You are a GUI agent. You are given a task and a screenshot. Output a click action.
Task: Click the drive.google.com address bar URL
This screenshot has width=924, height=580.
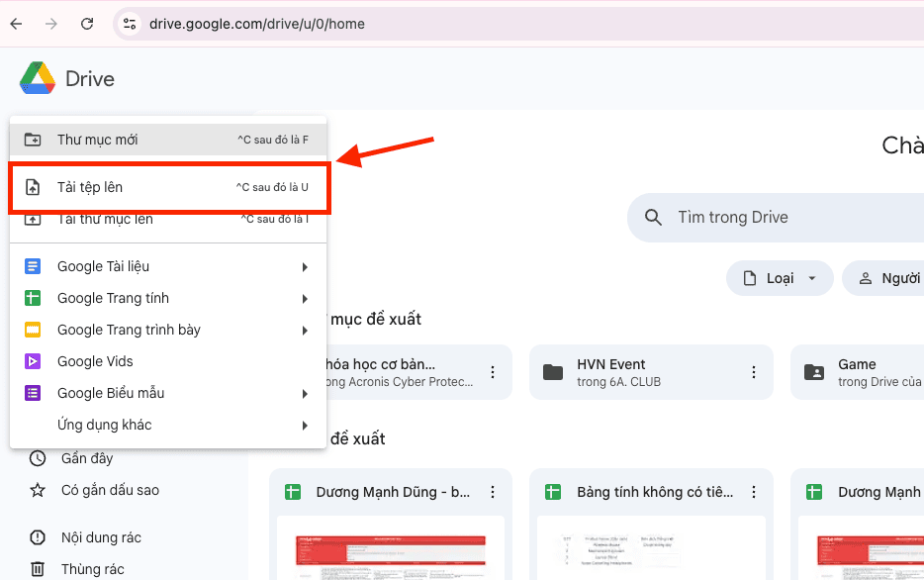coord(257,24)
